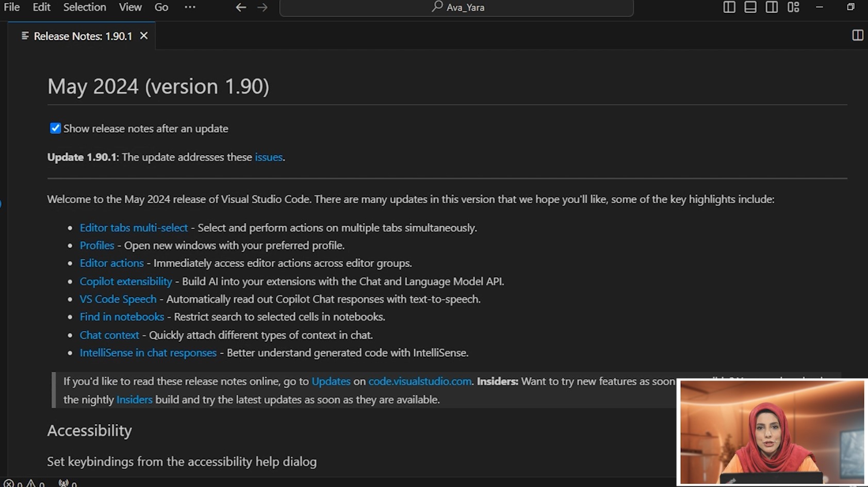Click the Accessibility section heading
This screenshot has width=868, height=487.
(90, 430)
